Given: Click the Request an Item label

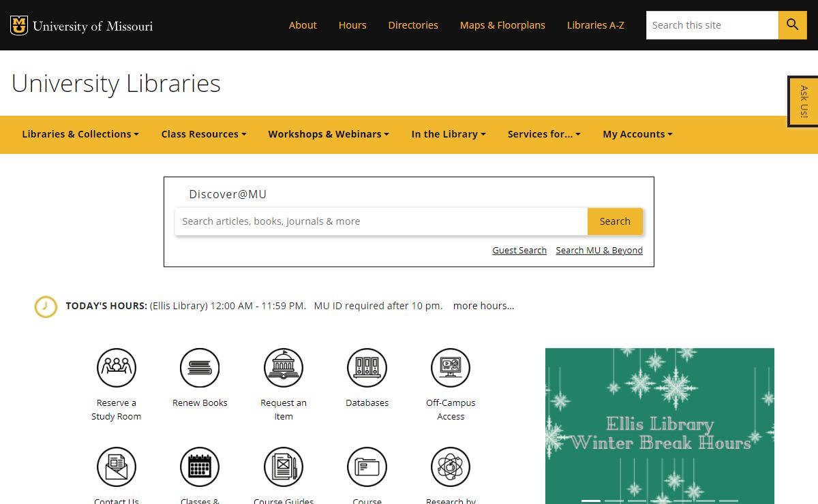Looking at the screenshot, I should [x=284, y=409].
